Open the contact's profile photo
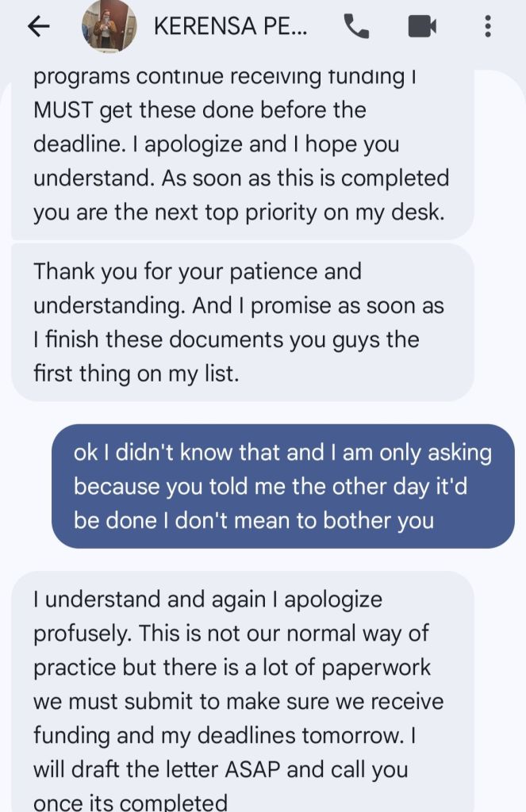 [105, 27]
